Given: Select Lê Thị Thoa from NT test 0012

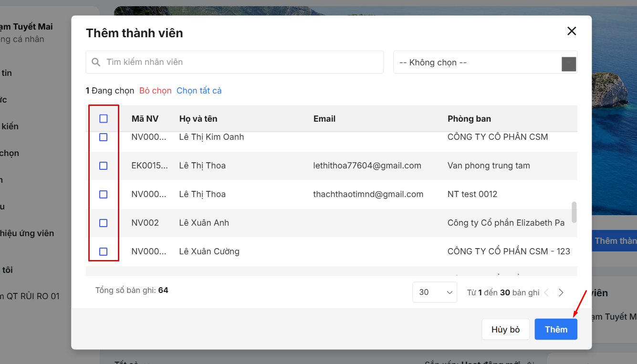Looking at the screenshot, I should [x=104, y=195].
